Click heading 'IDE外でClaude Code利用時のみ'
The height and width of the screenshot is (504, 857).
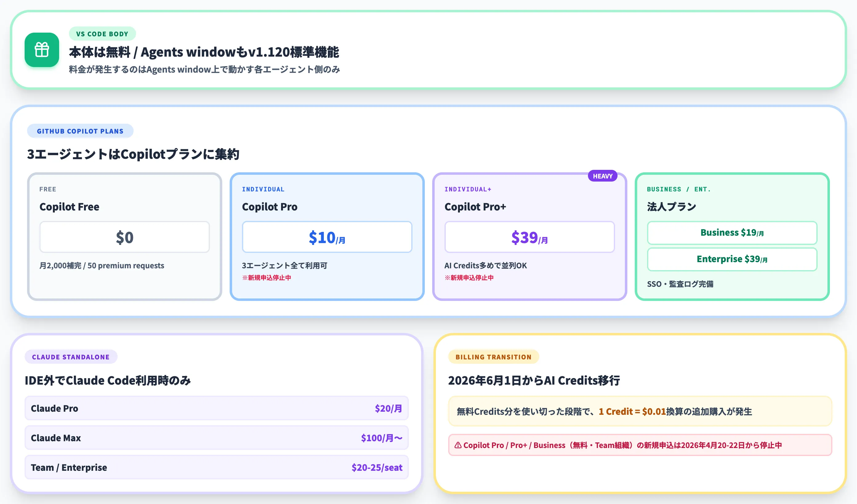point(108,380)
